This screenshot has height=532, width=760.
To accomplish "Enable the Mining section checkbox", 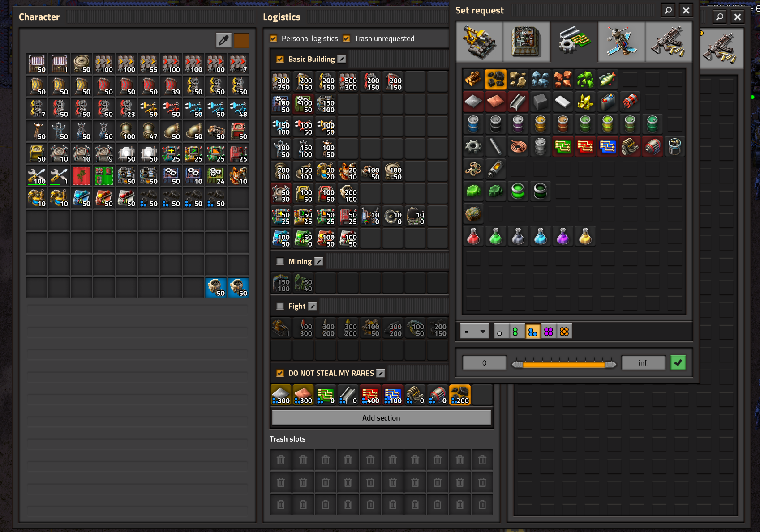I will [x=280, y=261].
